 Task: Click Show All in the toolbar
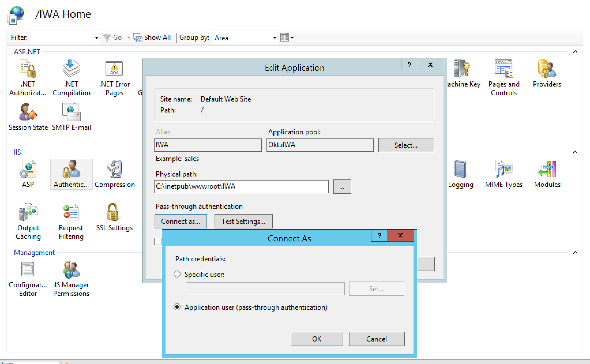[x=152, y=37]
